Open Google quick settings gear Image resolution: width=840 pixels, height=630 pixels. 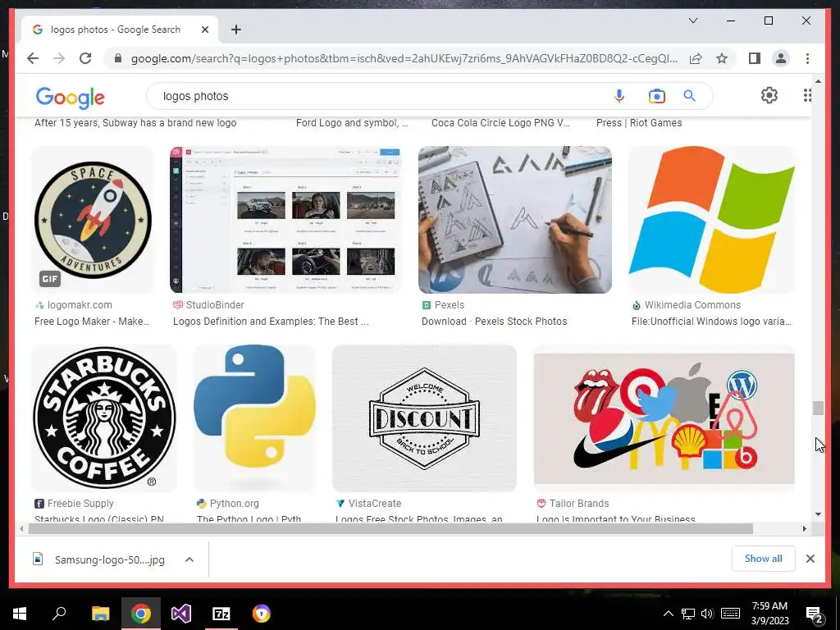[x=769, y=95]
